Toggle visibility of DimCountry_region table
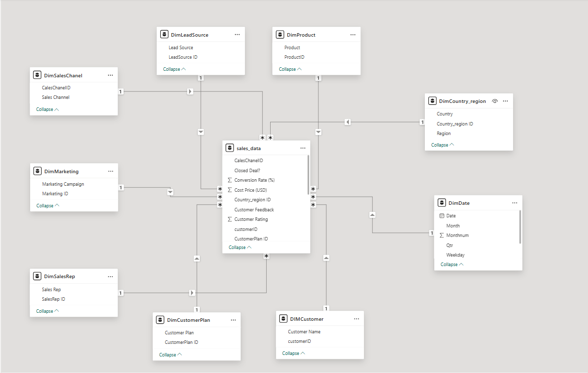 point(495,100)
